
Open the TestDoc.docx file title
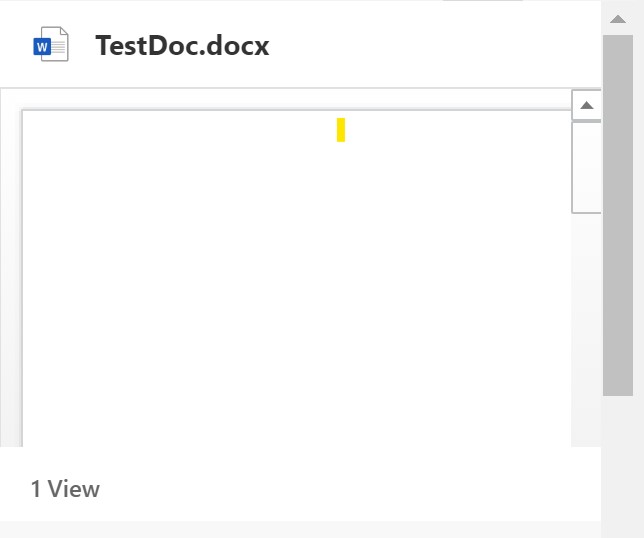(182, 45)
